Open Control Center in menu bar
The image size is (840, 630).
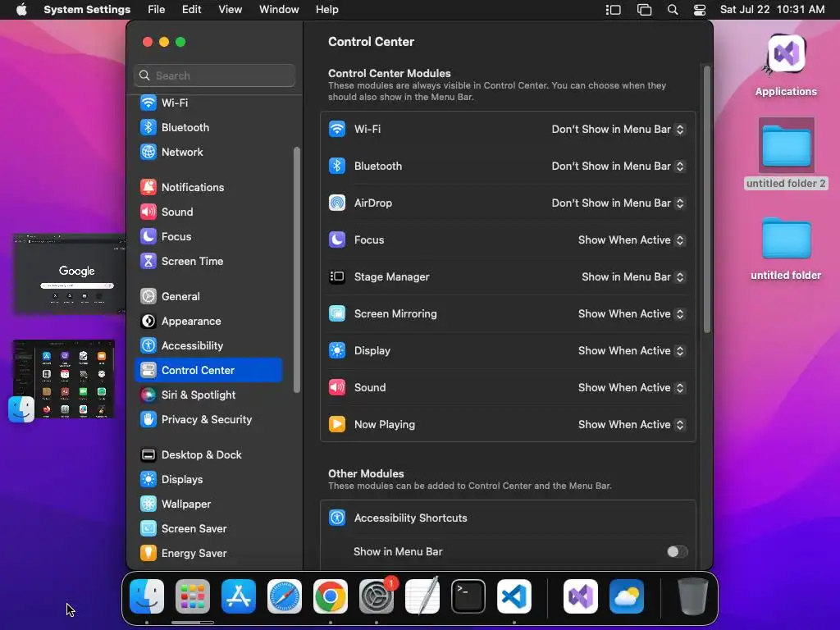point(700,10)
